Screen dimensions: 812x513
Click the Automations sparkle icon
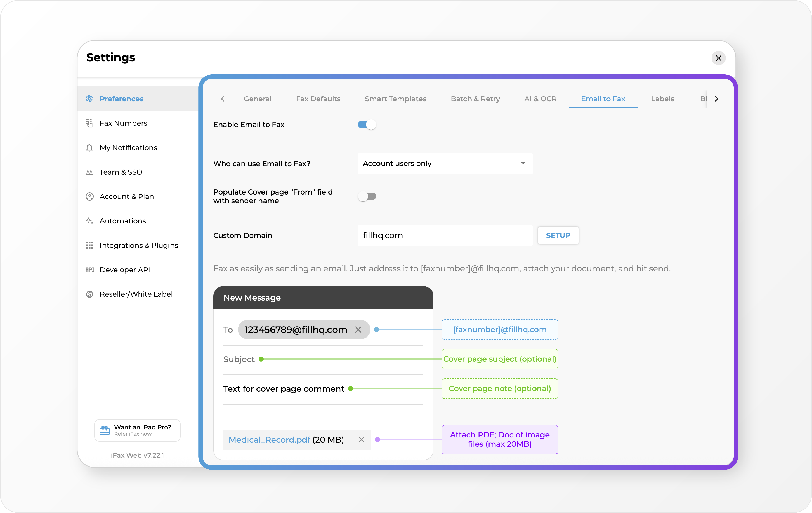click(89, 221)
